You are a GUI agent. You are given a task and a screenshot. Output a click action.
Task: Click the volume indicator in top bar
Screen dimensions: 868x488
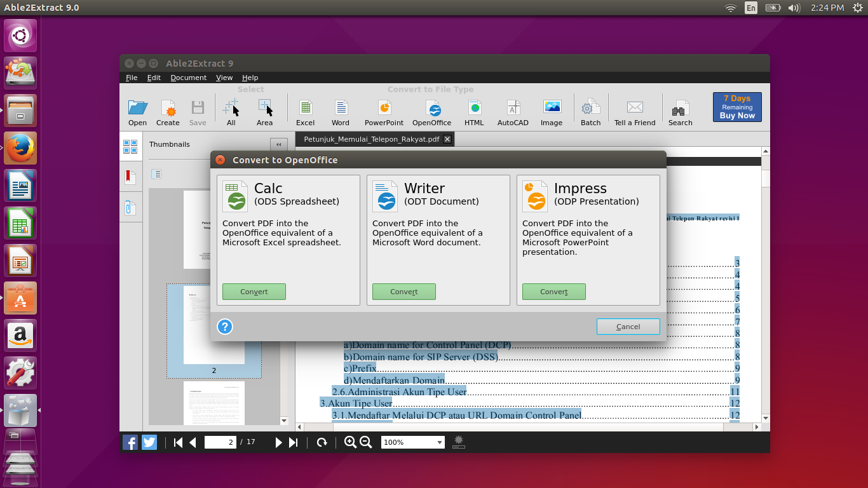(x=794, y=8)
